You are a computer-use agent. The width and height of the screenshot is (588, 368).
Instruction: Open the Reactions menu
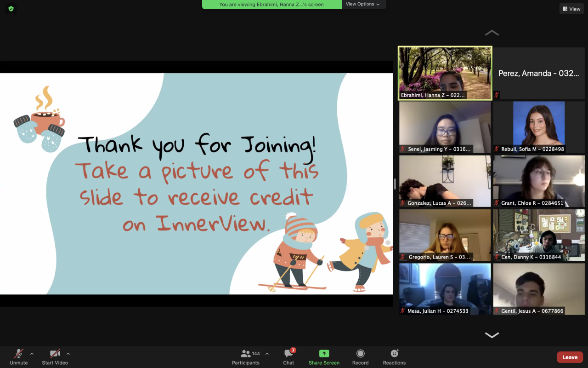click(x=394, y=356)
